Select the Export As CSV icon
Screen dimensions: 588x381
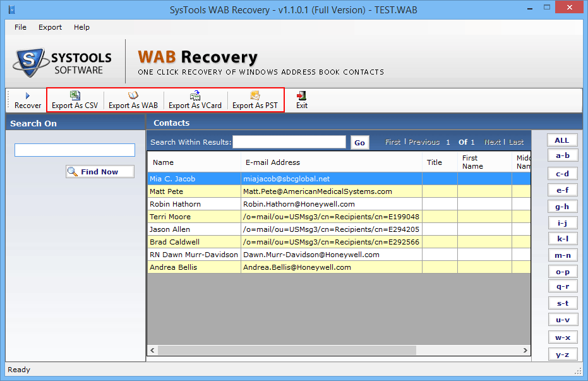coord(75,98)
